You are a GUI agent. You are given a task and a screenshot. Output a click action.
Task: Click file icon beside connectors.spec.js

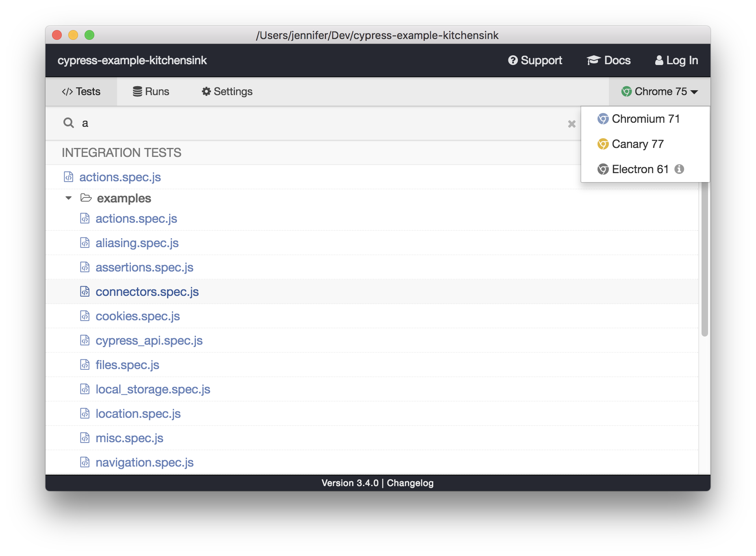click(x=85, y=291)
